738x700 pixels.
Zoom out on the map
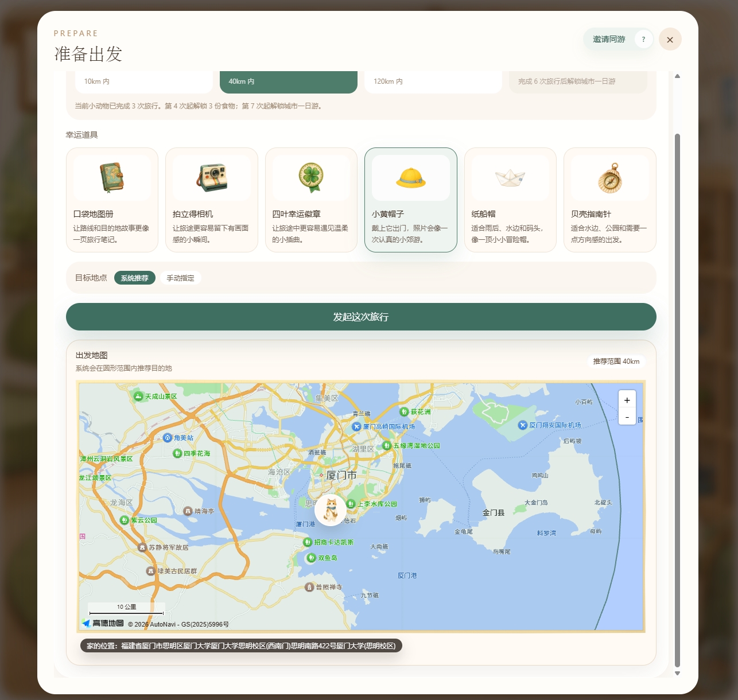[627, 417]
